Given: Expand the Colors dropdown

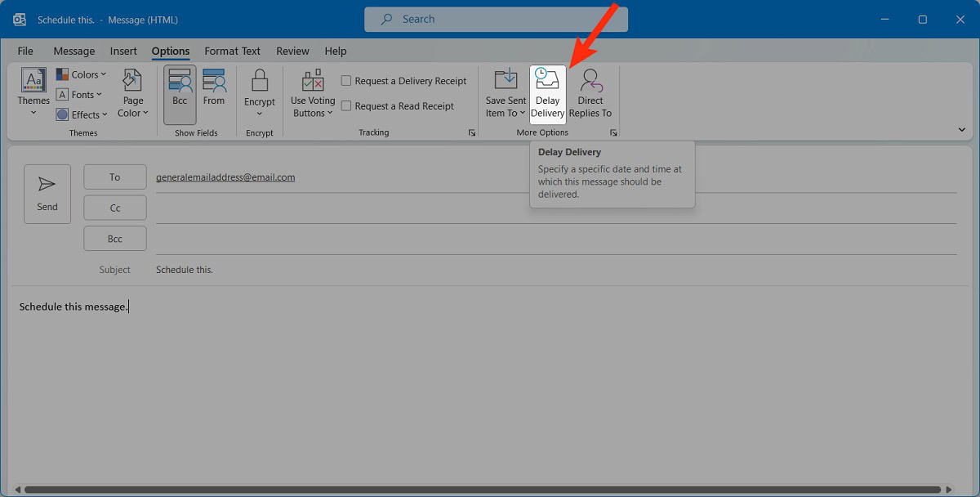Looking at the screenshot, I should pos(82,74).
